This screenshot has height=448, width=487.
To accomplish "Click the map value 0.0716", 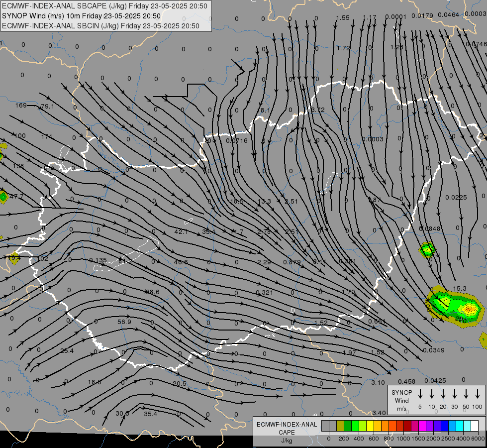I will click(x=237, y=140).
